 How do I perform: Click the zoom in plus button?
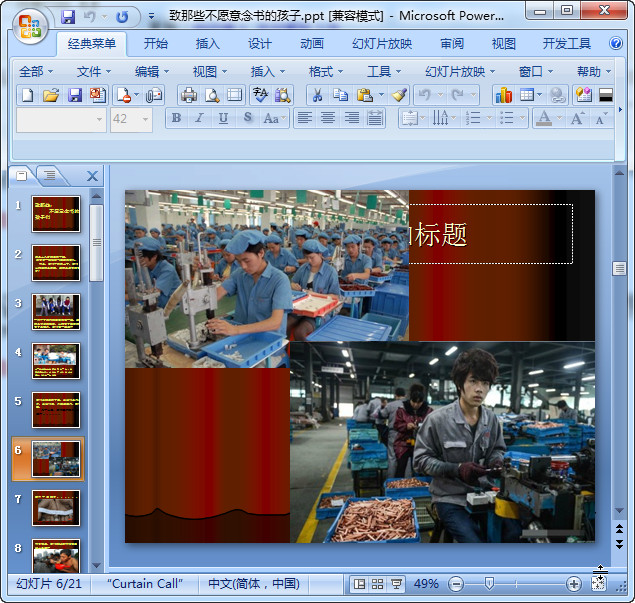573,584
